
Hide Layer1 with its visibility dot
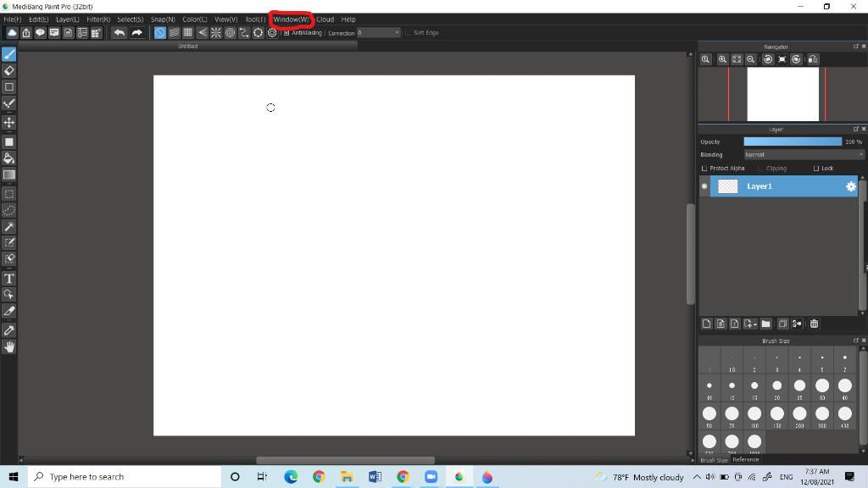point(704,186)
